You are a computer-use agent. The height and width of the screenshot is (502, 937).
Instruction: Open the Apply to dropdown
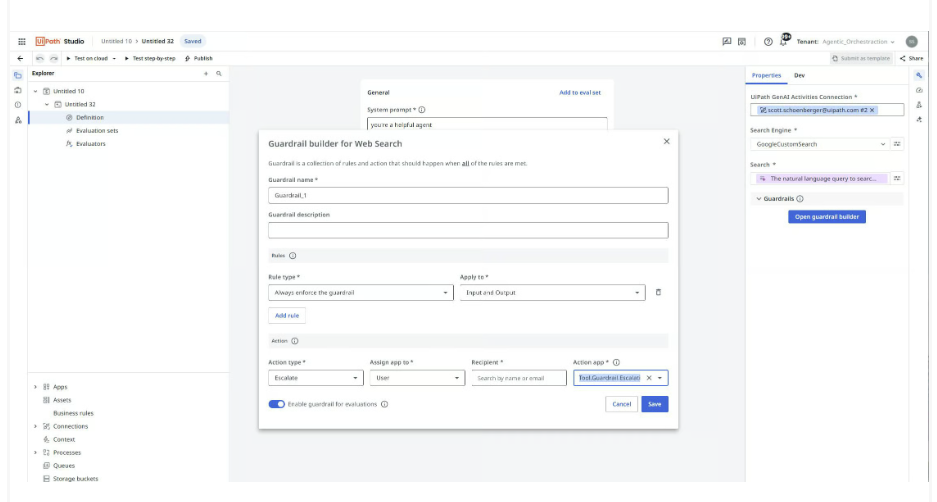coord(554,293)
